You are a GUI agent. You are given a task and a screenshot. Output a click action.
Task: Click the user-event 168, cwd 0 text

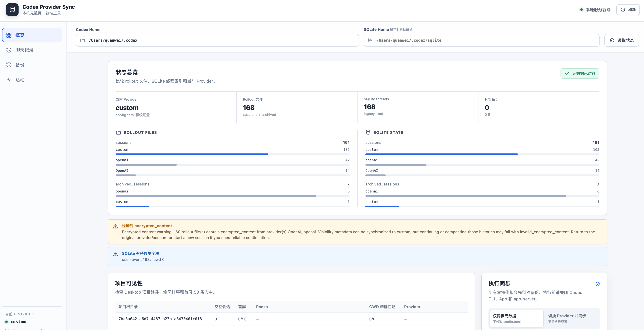143,260
